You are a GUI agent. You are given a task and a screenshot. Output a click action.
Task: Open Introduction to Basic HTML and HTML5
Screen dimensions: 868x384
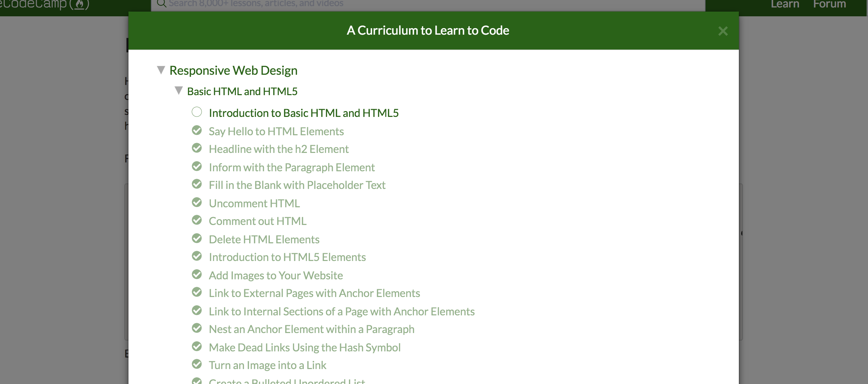pos(304,113)
